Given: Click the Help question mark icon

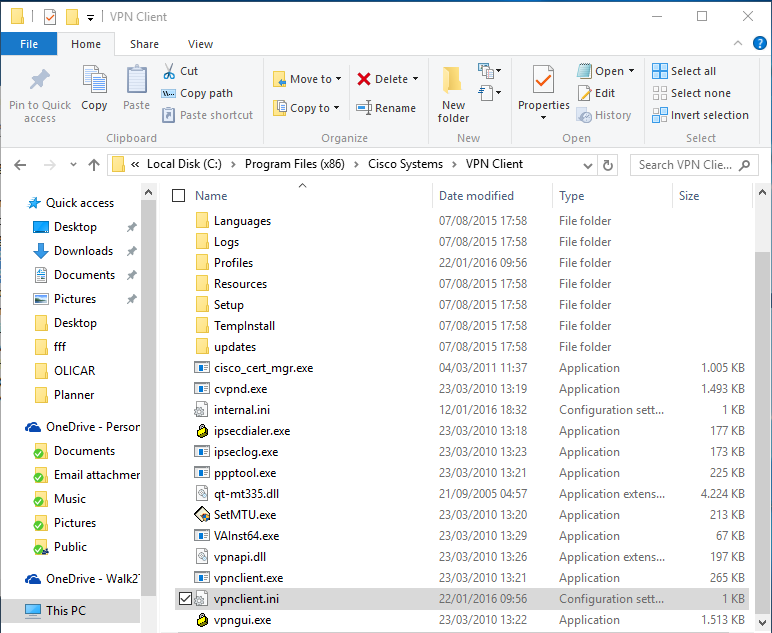Looking at the screenshot, I should [x=760, y=43].
